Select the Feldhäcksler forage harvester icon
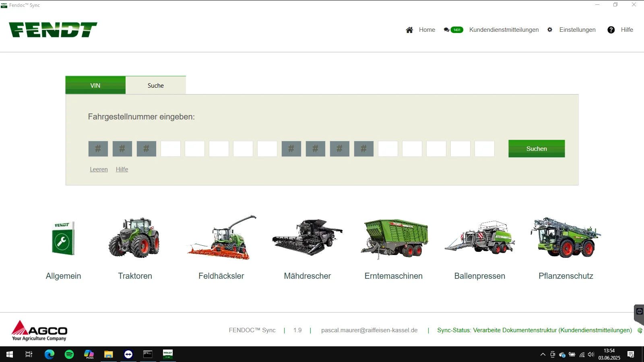644x362 pixels. pyautogui.click(x=221, y=238)
